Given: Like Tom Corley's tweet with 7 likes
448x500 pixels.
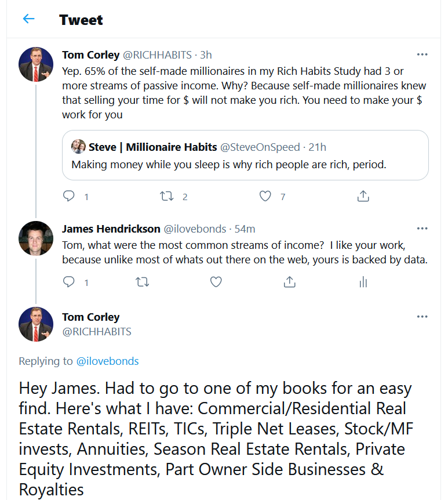Looking at the screenshot, I should coord(265,196).
